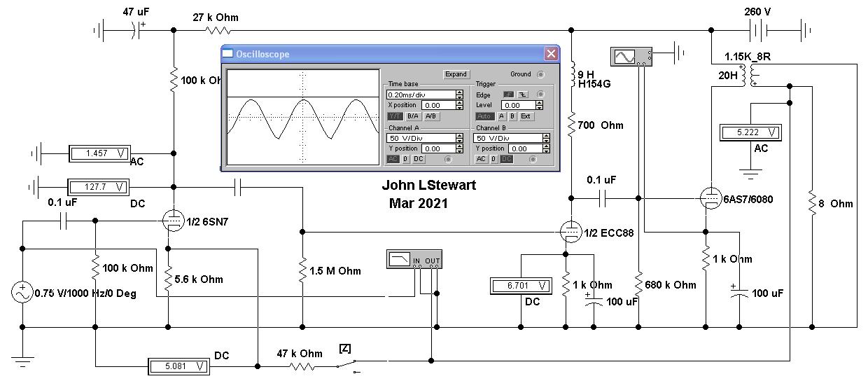The width and height of the screenshot is (868, 381).
Task: Click the 0.20ms/div time base field
Action: coord(421,95)
